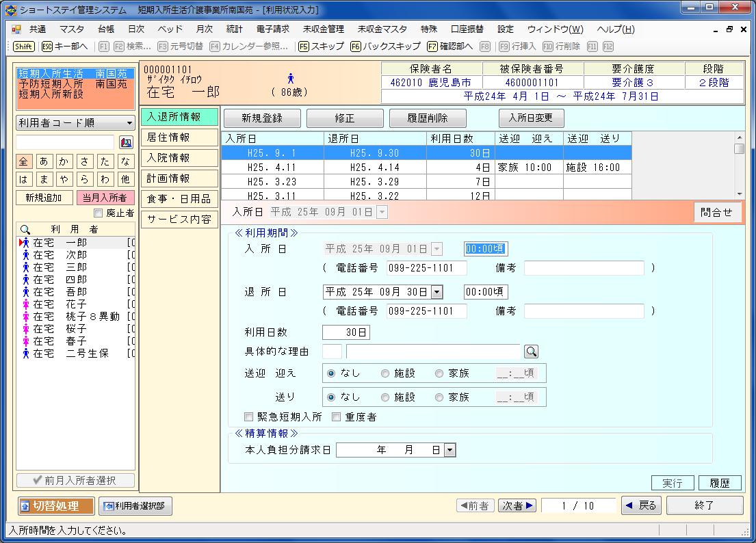Click the 新規登録 button

tap(261, 118)
